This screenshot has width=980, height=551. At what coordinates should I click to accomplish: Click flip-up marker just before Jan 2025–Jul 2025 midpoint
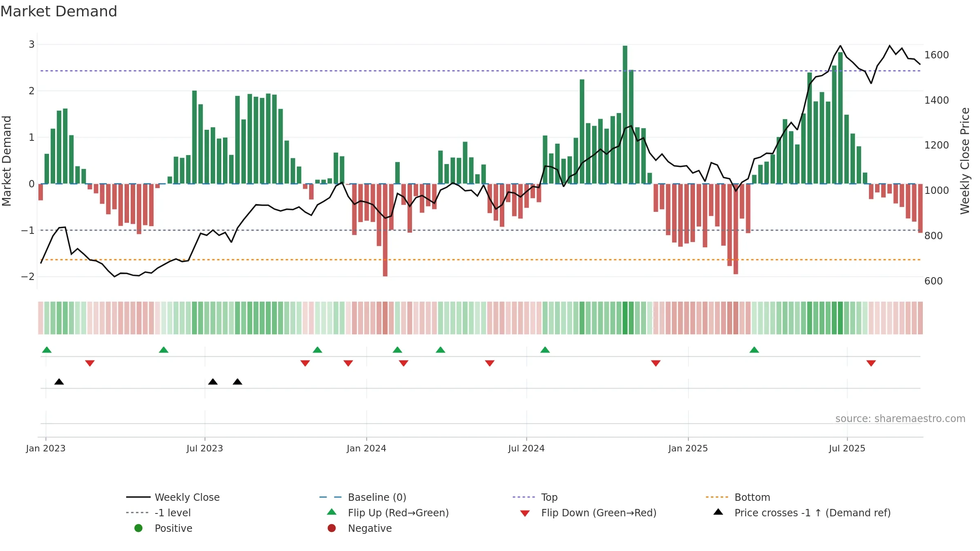tap(754, 350)
